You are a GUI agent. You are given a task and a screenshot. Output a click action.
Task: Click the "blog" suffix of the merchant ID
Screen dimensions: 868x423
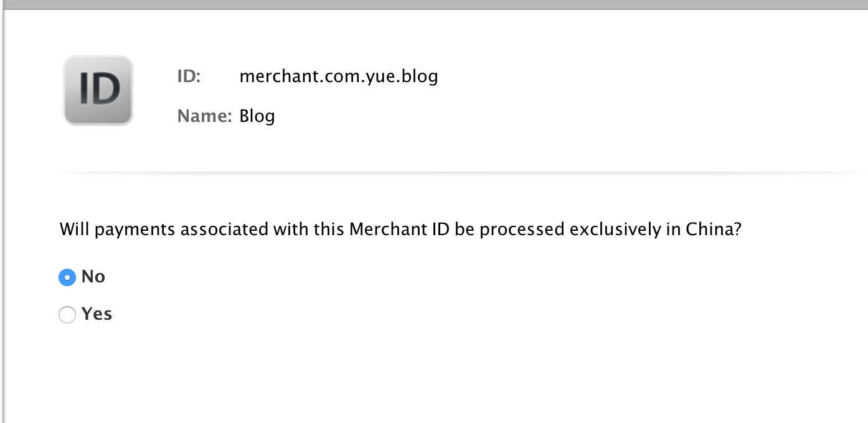(x=420, y=77)
